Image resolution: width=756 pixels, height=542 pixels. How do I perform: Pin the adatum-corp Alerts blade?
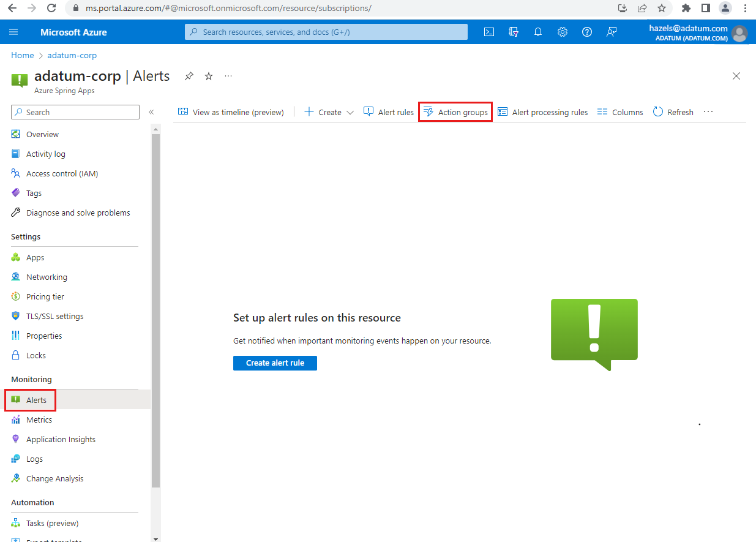pyautogui.click(x=189, y=76)
